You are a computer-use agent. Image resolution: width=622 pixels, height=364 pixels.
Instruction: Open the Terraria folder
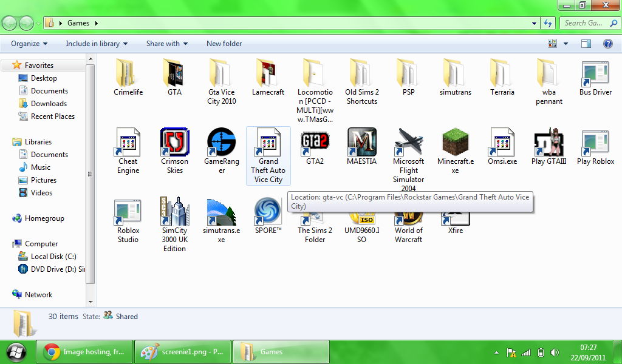tap(502, 73)
